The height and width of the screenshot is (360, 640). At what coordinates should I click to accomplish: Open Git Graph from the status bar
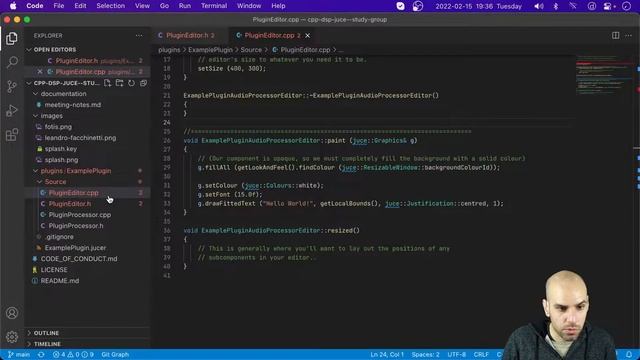coord(115,354)
